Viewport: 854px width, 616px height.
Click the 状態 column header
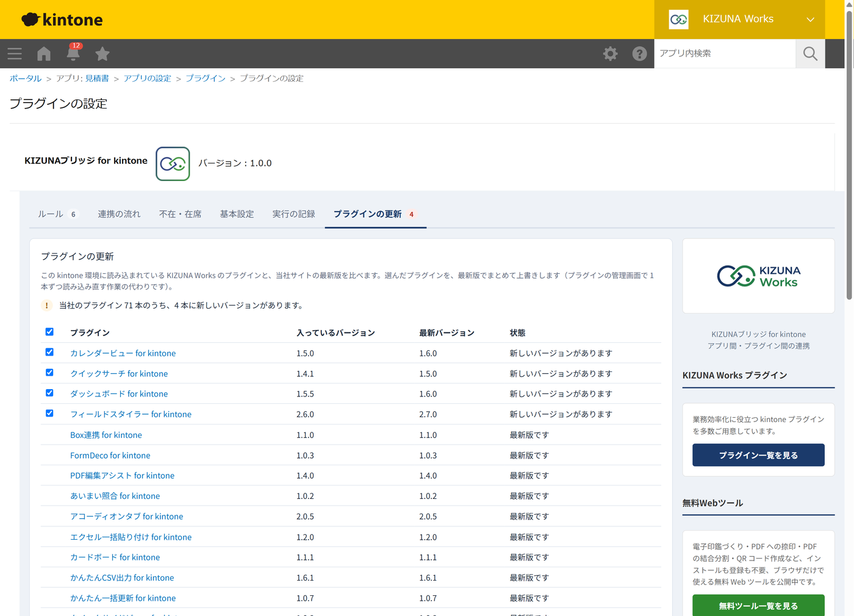pyautogui.click(x=517, y=333)
